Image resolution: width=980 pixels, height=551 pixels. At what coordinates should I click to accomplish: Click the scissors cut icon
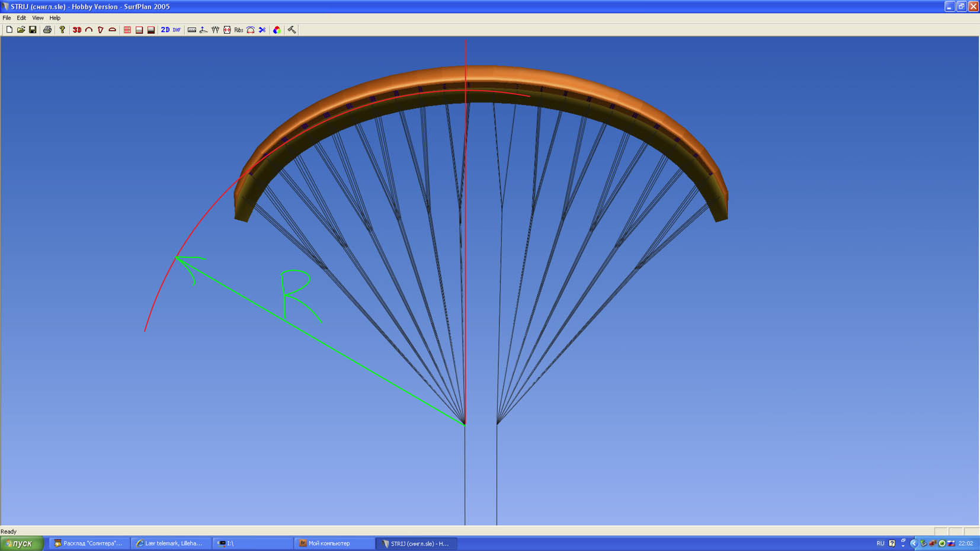coord(262,30)
